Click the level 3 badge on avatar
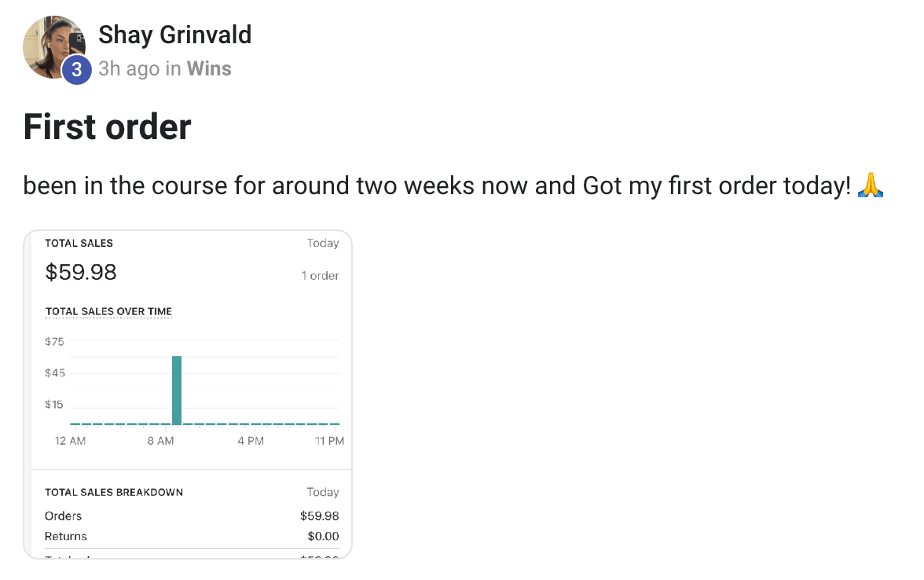The width and height of the screenshot is (924, 580). coord(77,69)
